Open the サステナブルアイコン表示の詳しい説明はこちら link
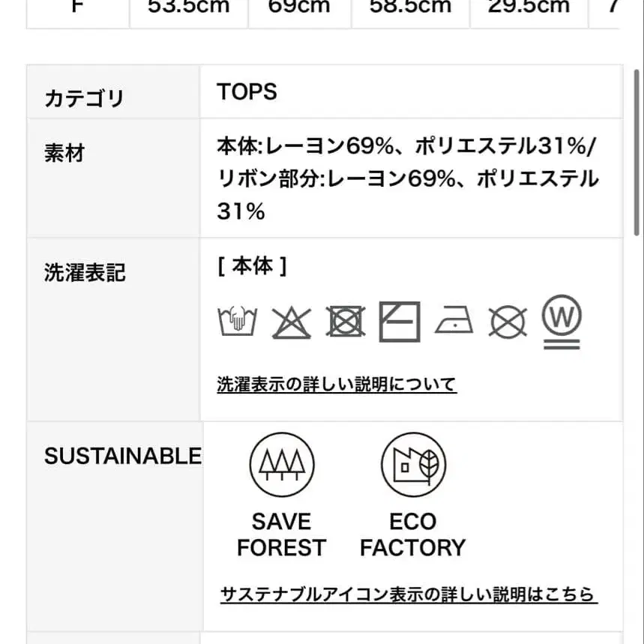Screen dimensions: 644x644 tap(408, 595)
